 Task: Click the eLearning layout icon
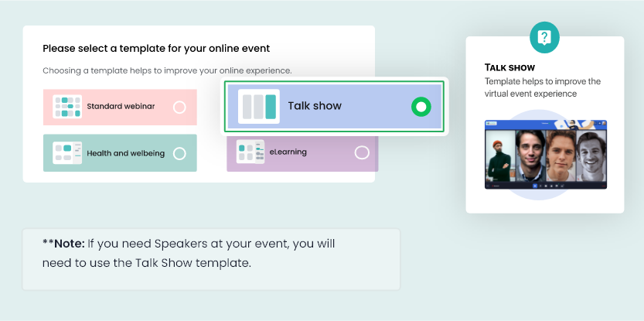coord(250,152)
